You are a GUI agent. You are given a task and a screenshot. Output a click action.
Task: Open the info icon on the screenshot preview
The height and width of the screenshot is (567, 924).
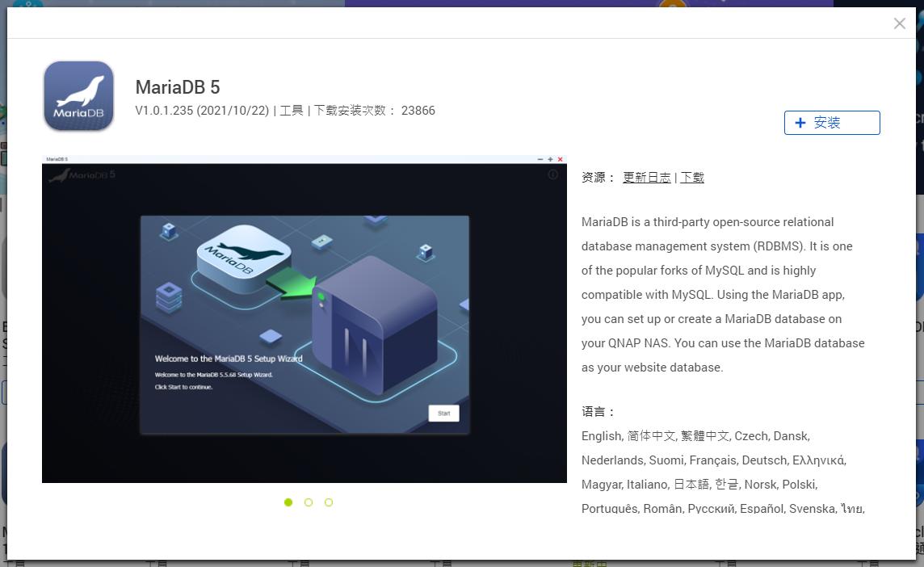coord(553,174)
